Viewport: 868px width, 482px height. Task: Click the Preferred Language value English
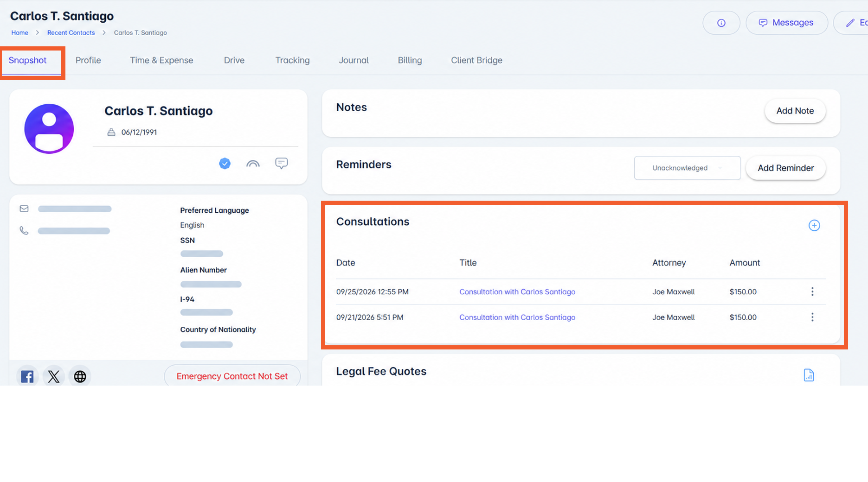pyautogui.click(x=192, y=225)
